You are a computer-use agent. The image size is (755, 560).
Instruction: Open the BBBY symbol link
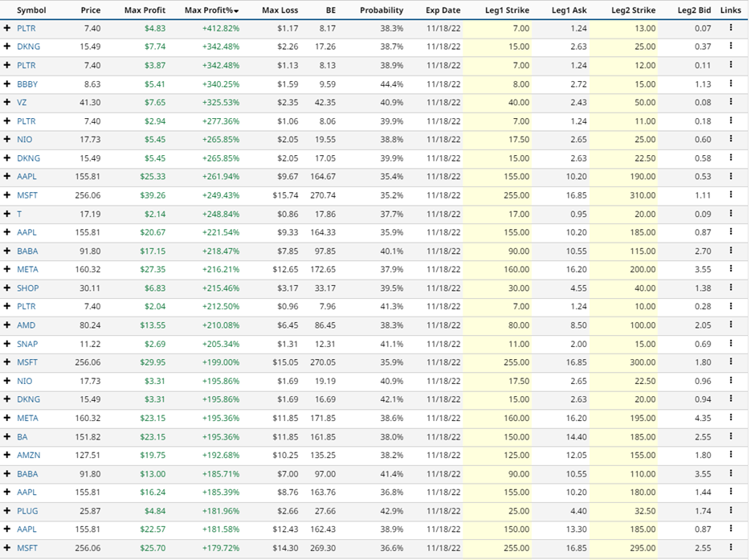point(27,84)
